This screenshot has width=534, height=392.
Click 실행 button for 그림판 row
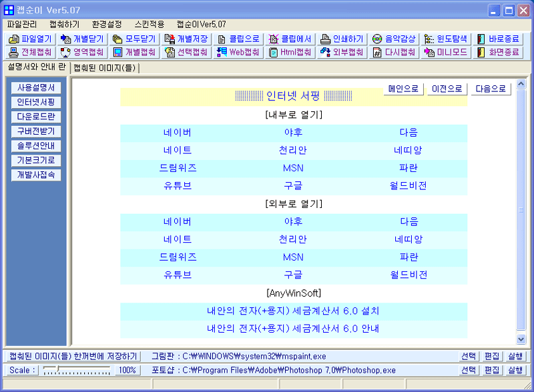click(x=515, y=356)
